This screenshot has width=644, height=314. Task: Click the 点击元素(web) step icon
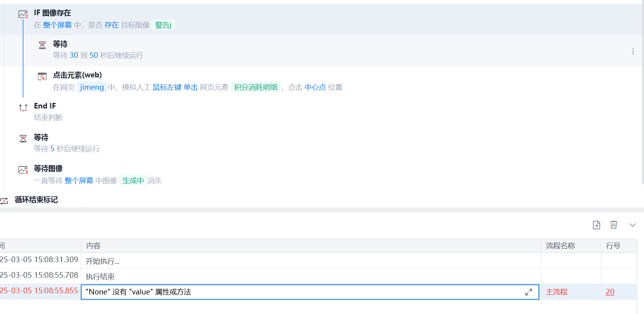(x=42, y=76)
